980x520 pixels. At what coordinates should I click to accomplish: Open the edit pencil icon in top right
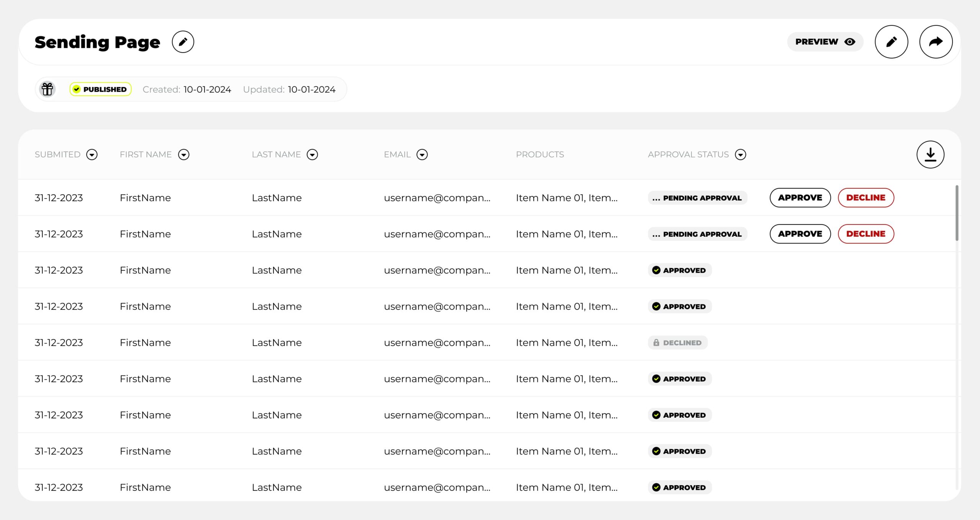(x=891, y=41)
